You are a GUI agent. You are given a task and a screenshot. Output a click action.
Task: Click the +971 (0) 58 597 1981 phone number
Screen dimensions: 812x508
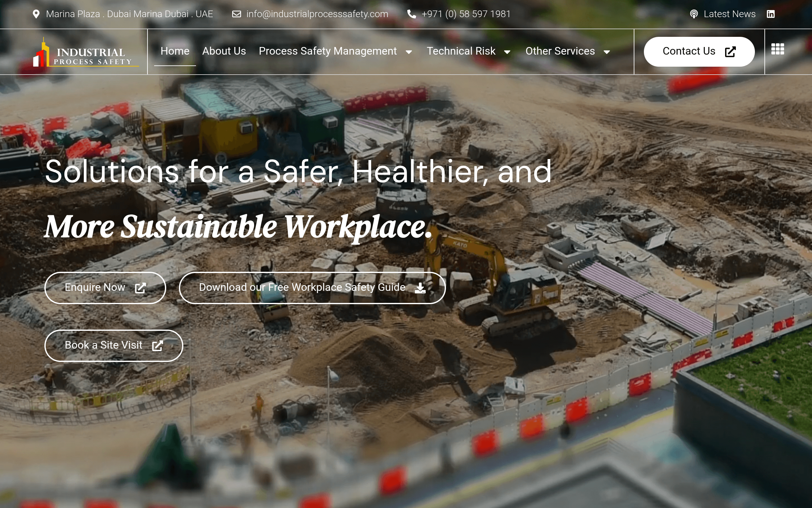click(x=466, y=14)
